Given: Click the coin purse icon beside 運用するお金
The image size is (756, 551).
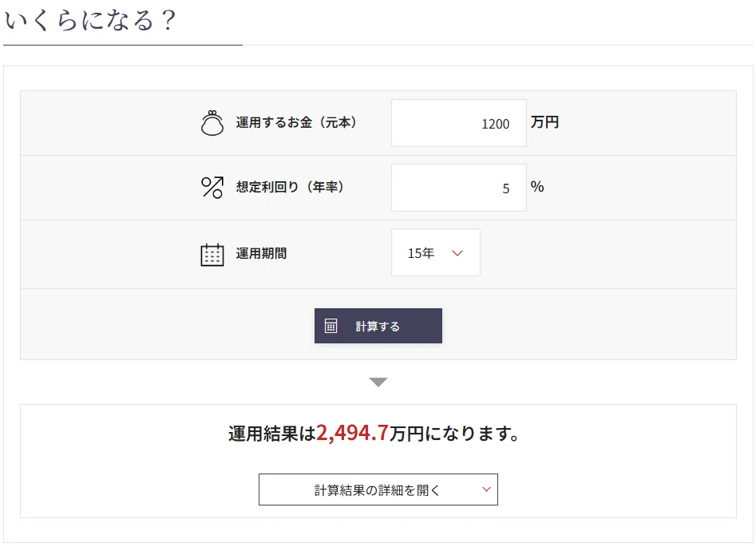Looking at the screenshot, I should click(212, 122).
